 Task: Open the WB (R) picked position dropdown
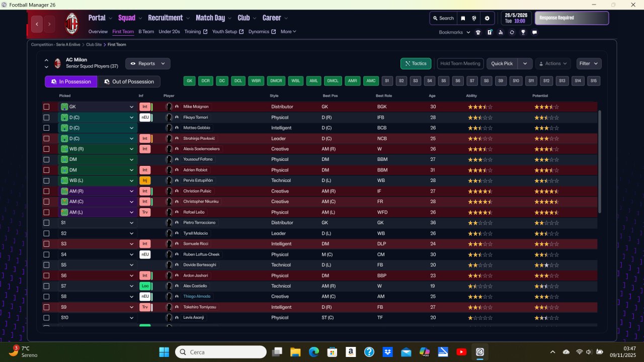[x=98, y=149]
